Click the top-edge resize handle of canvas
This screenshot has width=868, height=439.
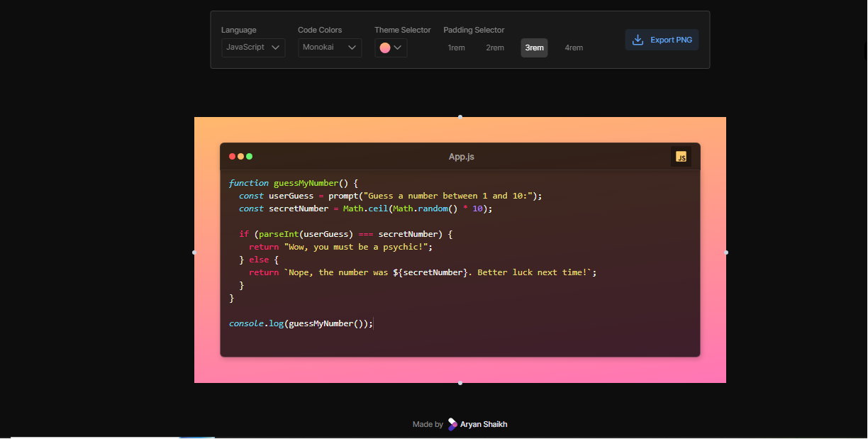pos(460,117)
